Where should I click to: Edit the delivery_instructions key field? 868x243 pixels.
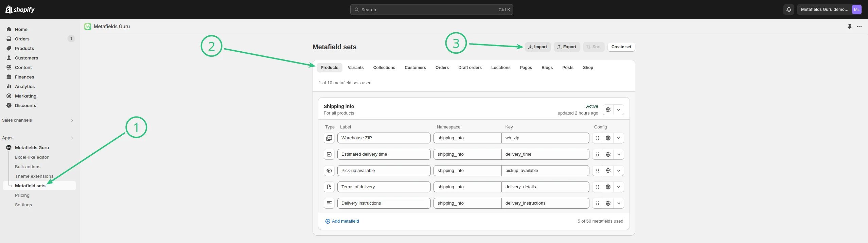click(545, 203)
